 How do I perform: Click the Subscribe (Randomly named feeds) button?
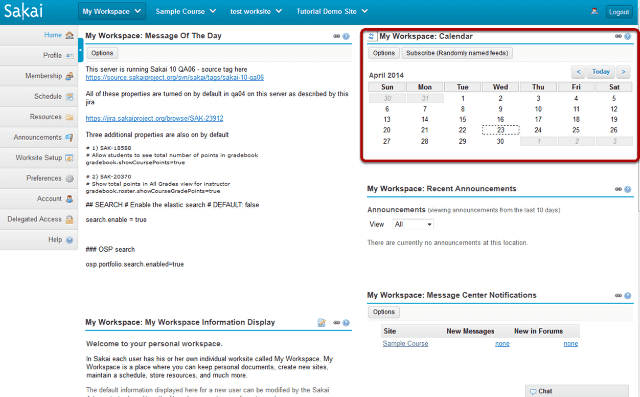pos(457,53)
